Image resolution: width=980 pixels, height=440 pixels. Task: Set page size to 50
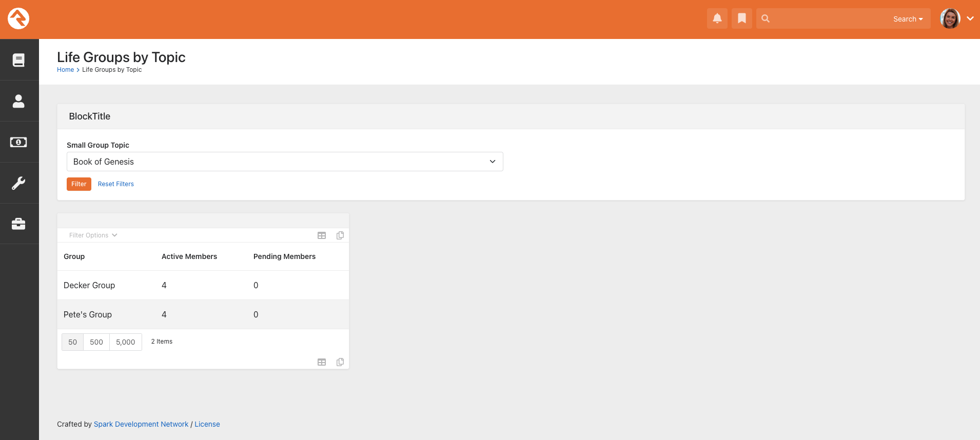73,342
